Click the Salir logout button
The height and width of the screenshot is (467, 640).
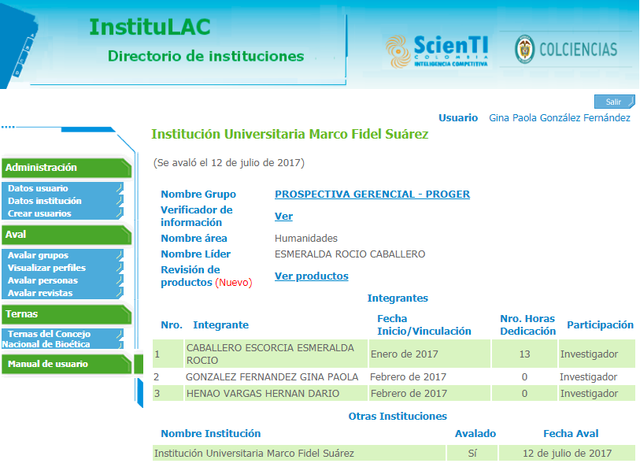click(614, 102)
